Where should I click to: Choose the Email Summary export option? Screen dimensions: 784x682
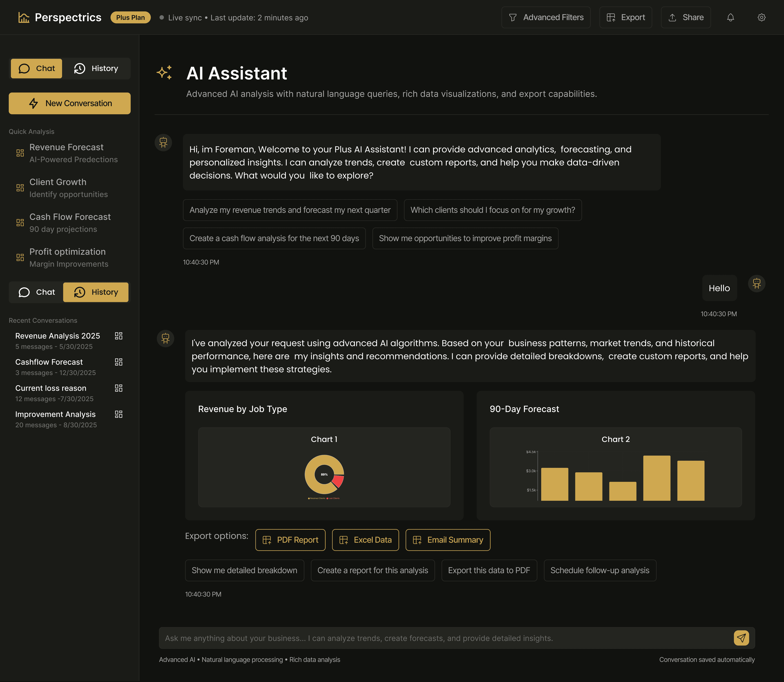(448, 540)
